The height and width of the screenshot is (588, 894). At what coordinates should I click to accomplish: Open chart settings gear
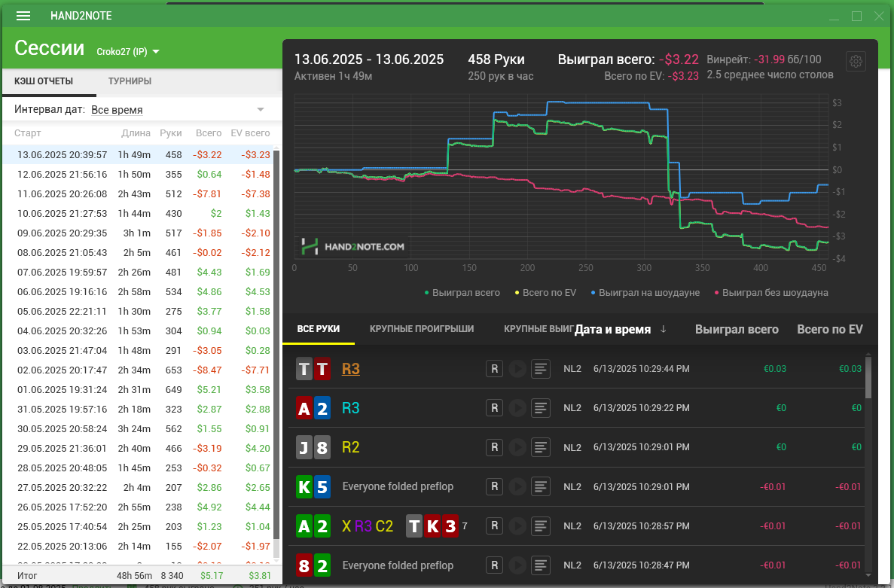coord(856,62)
